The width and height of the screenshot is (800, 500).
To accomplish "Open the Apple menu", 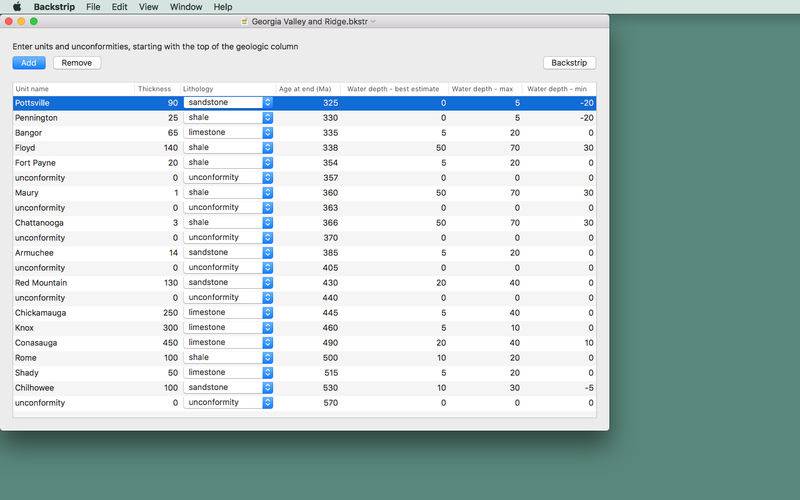I will (x=17, y=7).
